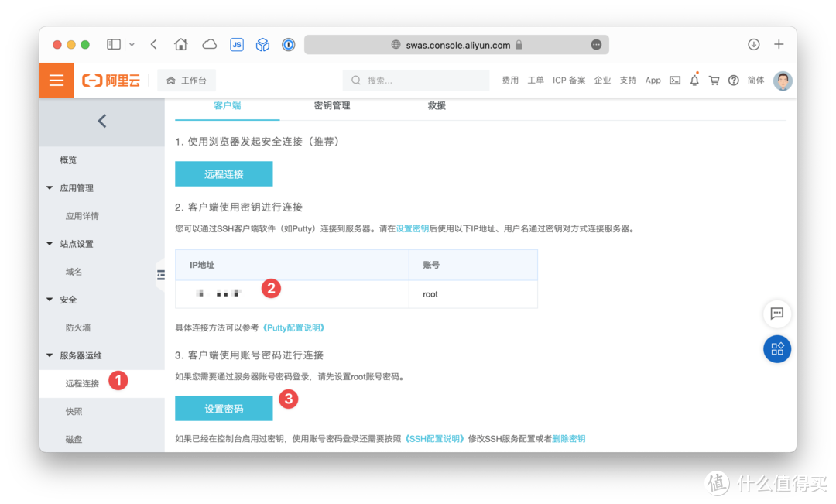Click the iCloud toolbar icon

tap(209, 44)
